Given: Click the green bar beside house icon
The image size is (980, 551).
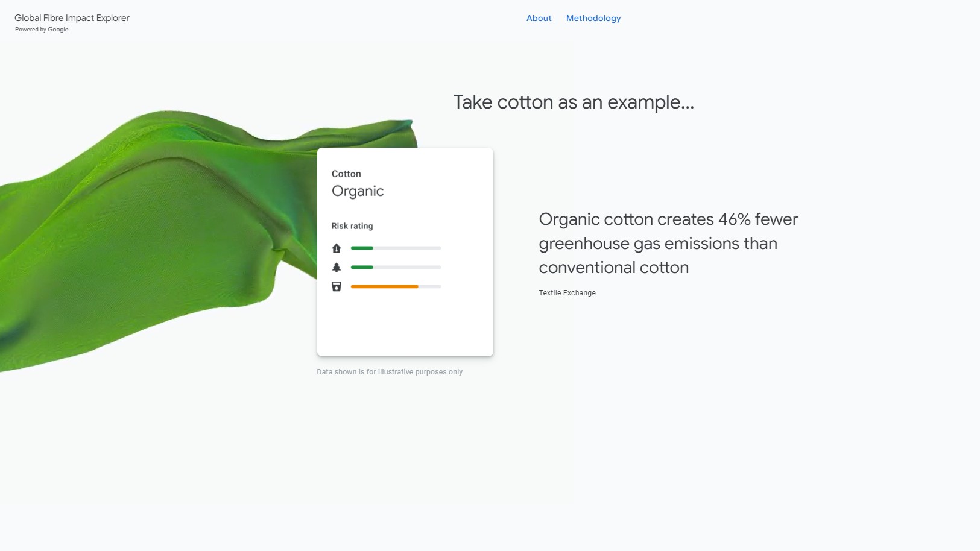Looking at the screenshot, I should [x=362, y=248].
